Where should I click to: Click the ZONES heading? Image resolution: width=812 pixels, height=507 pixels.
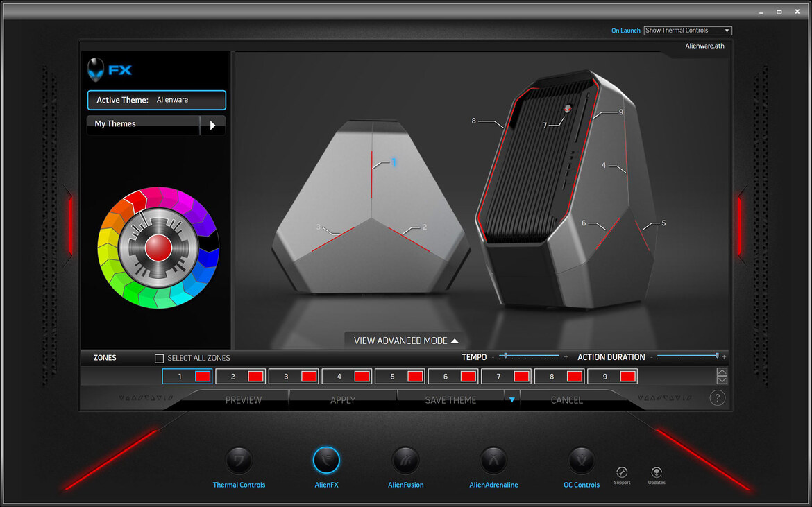click(x=105, y=358)
